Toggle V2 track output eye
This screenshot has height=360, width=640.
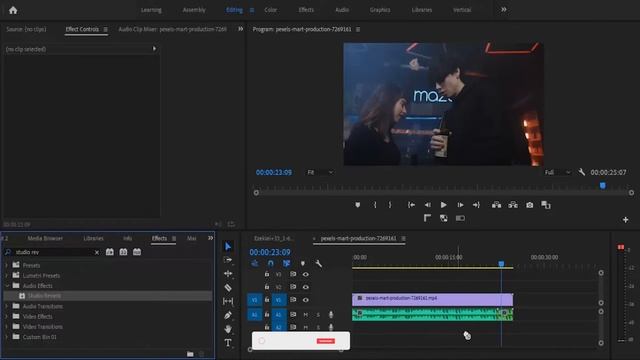(305, 287)
